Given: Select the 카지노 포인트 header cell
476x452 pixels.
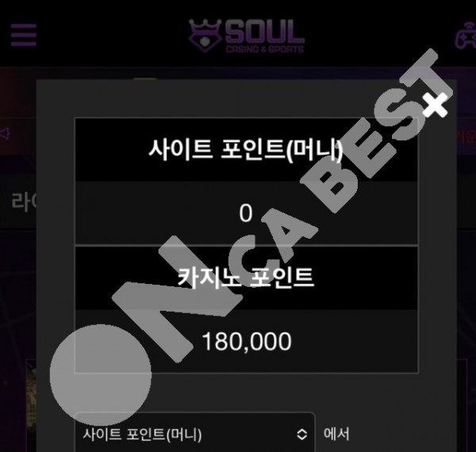Looking at the screenshot, I should (246, 278).
